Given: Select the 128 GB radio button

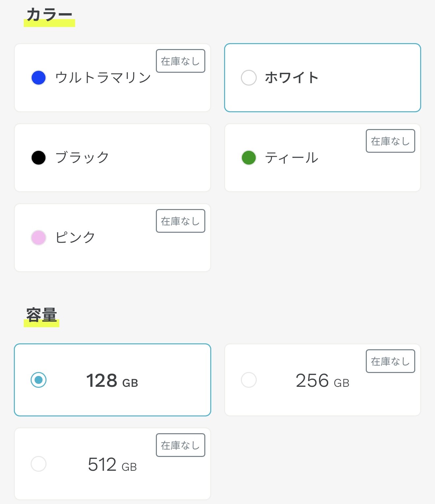Looking at the screenshot, I should pyautogui.click(x=39, y=380).
